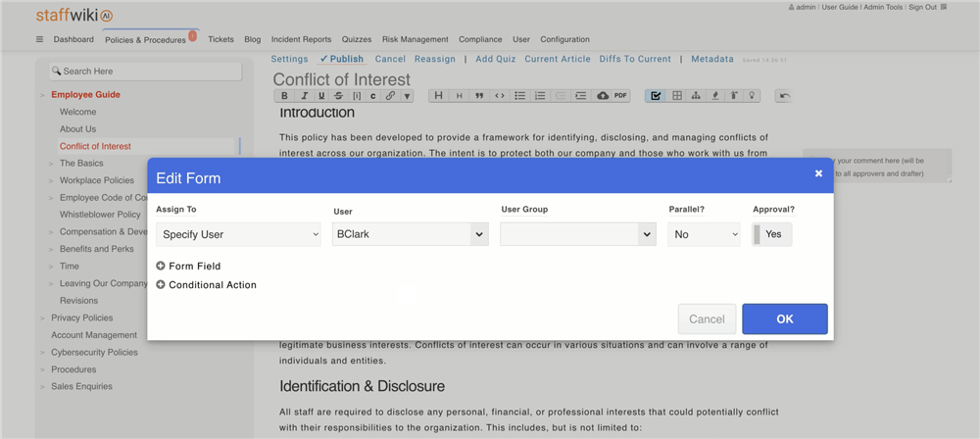This screenshot has height=439, width=980.
Task: Click the Cancel button in dialog
Action: point(707,318)
